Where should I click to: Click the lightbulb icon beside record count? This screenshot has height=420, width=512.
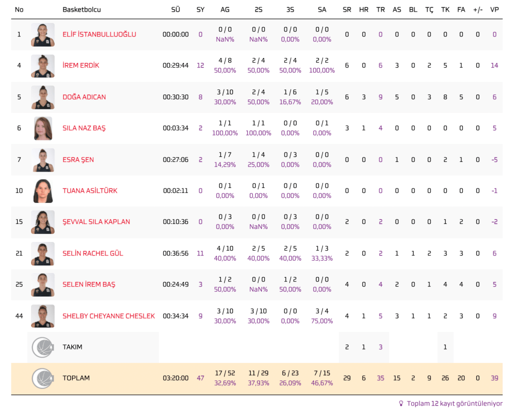pyautogui.click(x=400, y=403)
